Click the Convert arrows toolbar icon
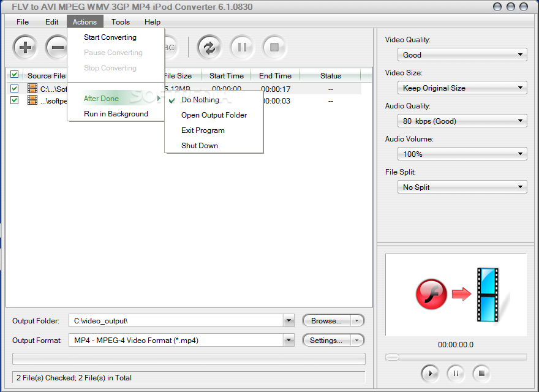The height and width of the screenshot is (392, 539). pyautogui.click(x=209, y=47)
